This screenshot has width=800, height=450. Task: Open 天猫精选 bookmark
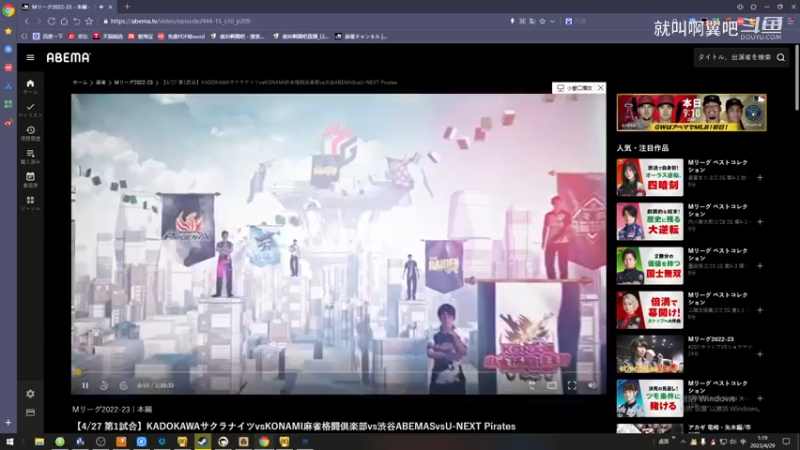tap(108, 37)
